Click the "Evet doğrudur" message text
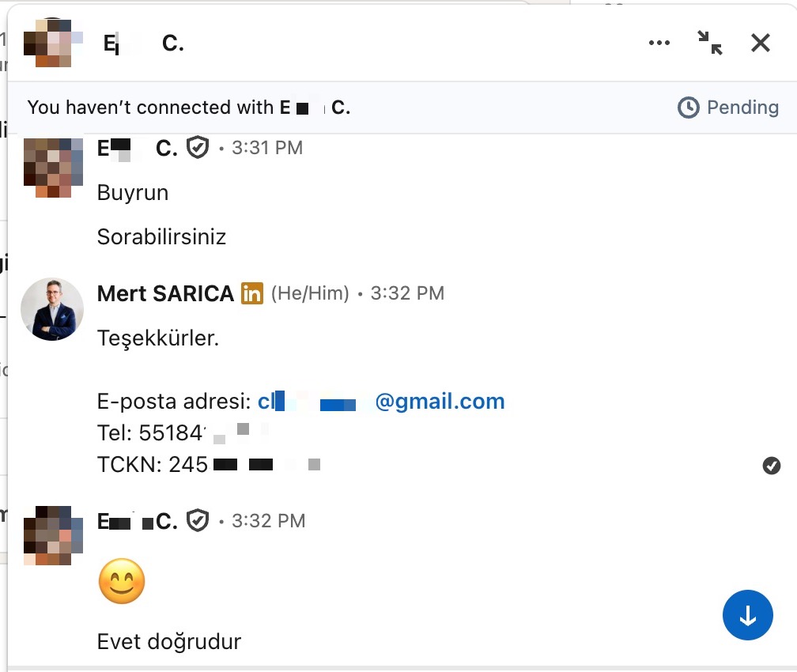 tap(169, 641)
